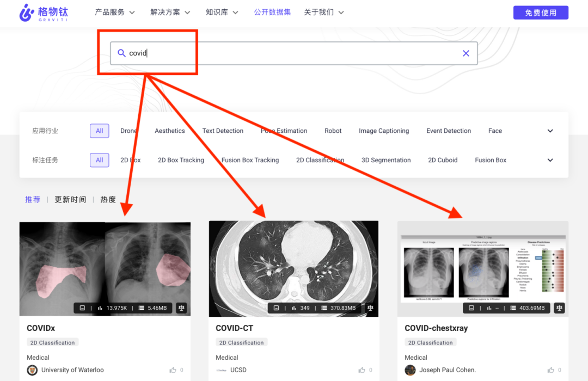Expand the 应用行业 filter row chevron
The image size is (588, 381).
coord(550,131)
